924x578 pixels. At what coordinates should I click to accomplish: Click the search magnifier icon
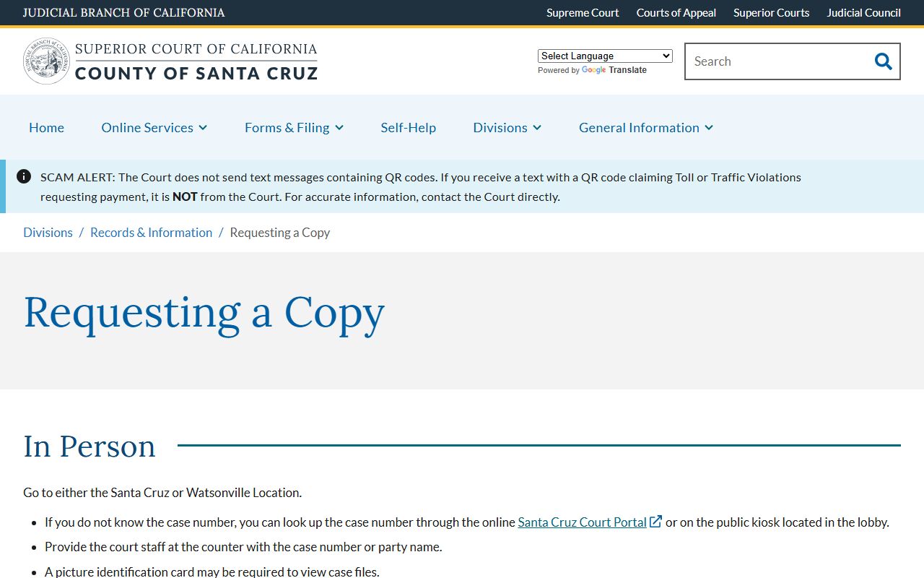pos(883,61)
